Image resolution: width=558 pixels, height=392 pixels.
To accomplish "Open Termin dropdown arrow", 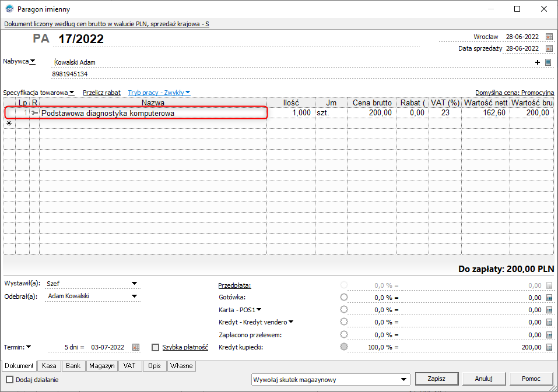I will (29, 347).
